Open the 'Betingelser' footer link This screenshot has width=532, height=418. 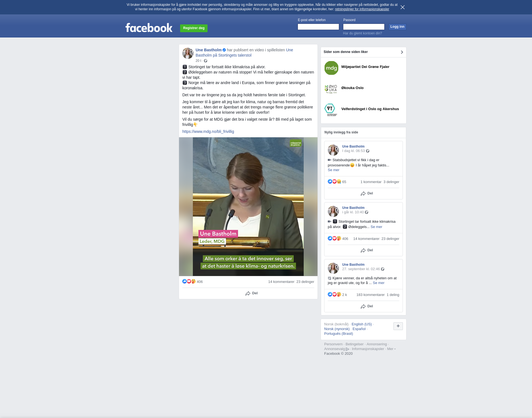(x=354, y=344)
